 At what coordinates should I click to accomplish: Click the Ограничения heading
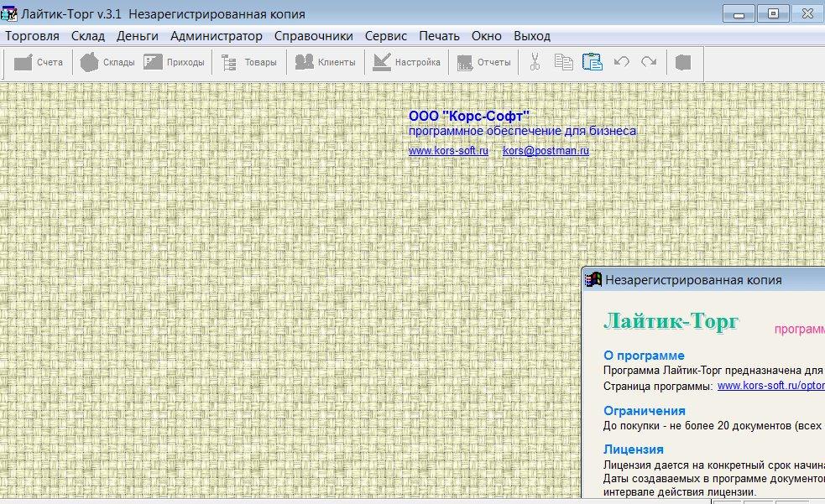(x=644, y=411)
